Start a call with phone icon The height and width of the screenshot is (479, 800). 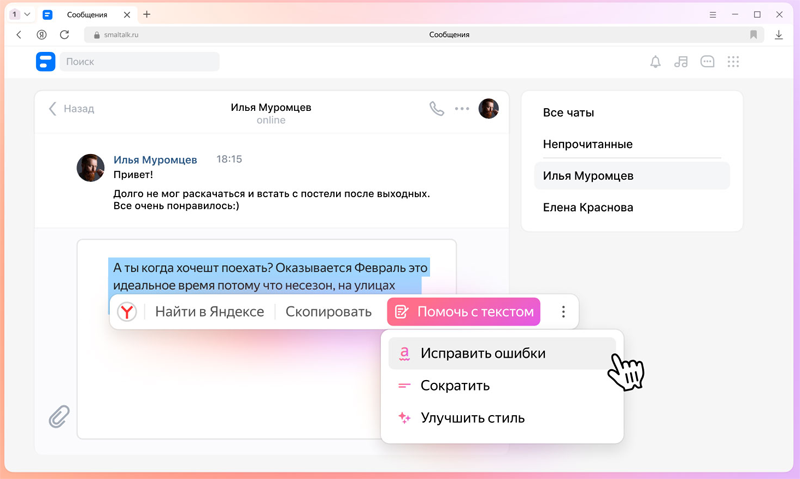(x=437, y=108)
